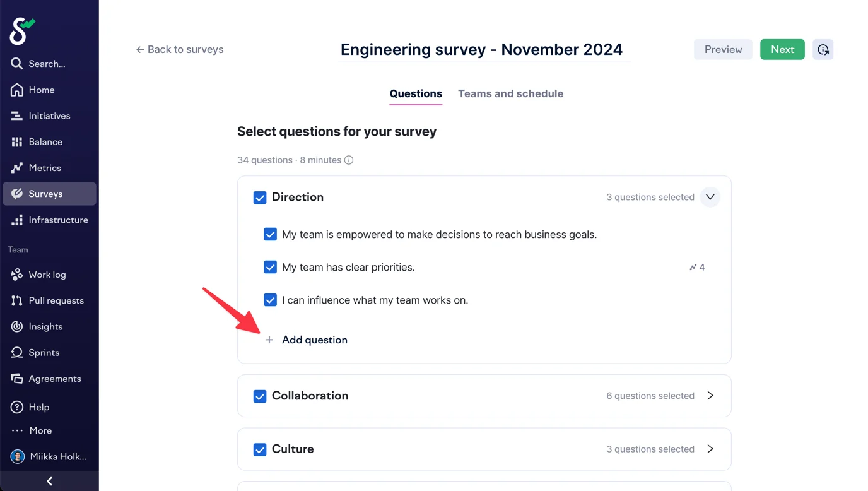Open the Balance grid icon

click(x=17, y=142)
